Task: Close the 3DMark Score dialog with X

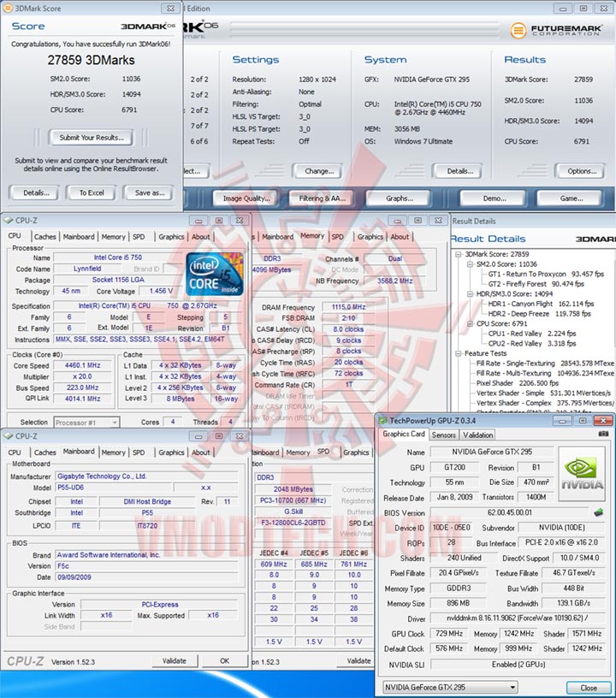Action: (170, 9)
